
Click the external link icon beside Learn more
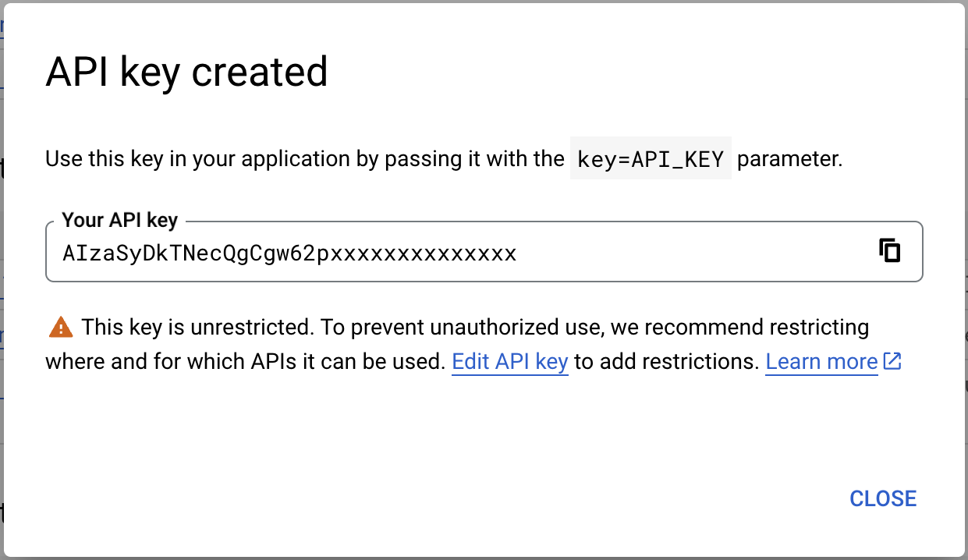point(892,362)
